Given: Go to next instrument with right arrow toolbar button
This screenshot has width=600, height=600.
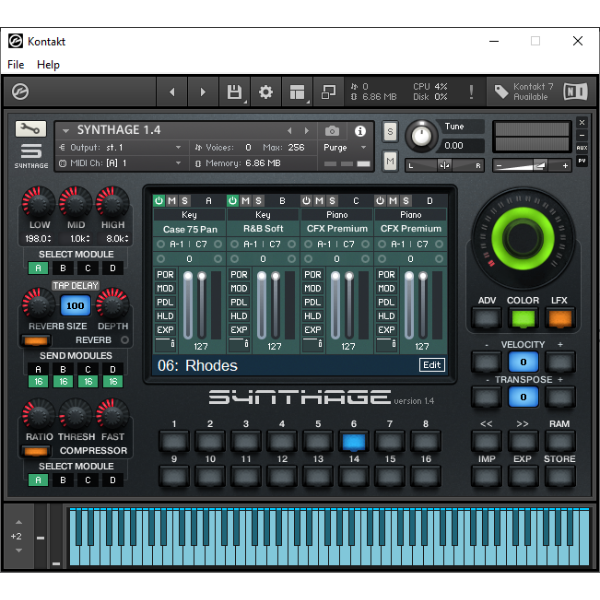Looking at the screenshot, I should [203, 92].
